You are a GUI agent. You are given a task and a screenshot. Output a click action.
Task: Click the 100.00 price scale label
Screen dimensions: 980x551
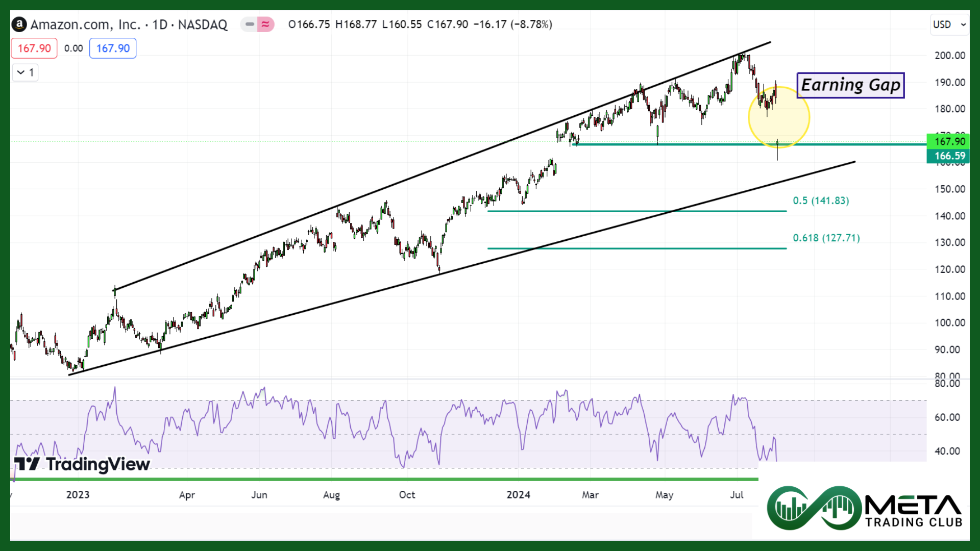pos(949,323)
